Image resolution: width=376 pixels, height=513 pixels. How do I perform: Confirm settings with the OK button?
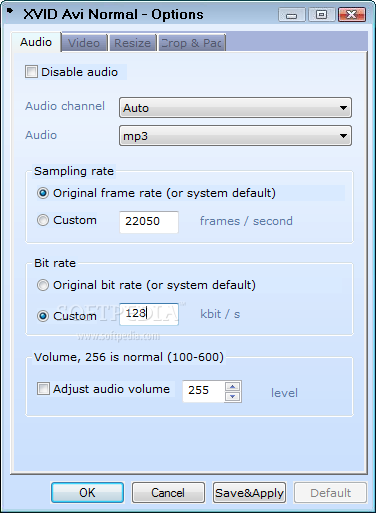87,492
